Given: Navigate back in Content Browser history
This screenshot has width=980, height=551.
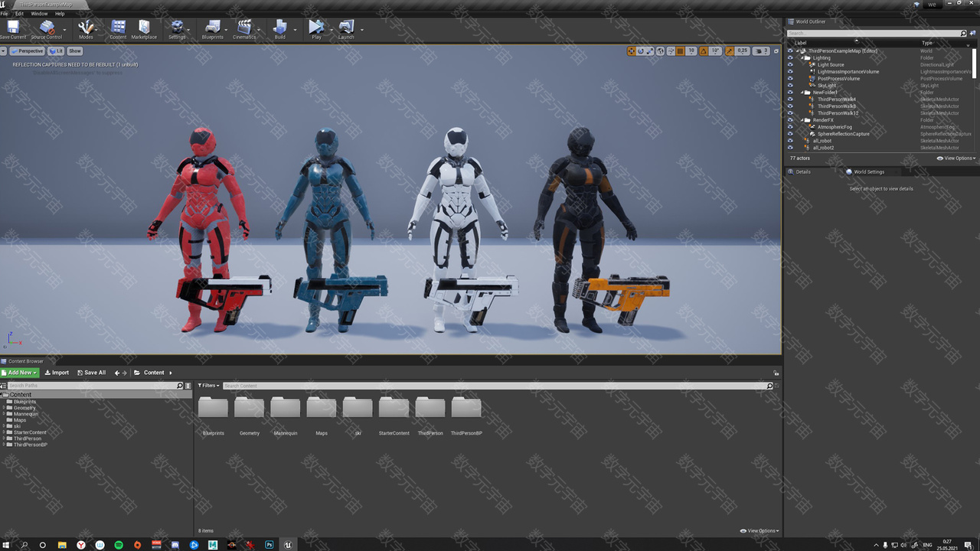Looking at the screenshot, I should click(117, 373).
